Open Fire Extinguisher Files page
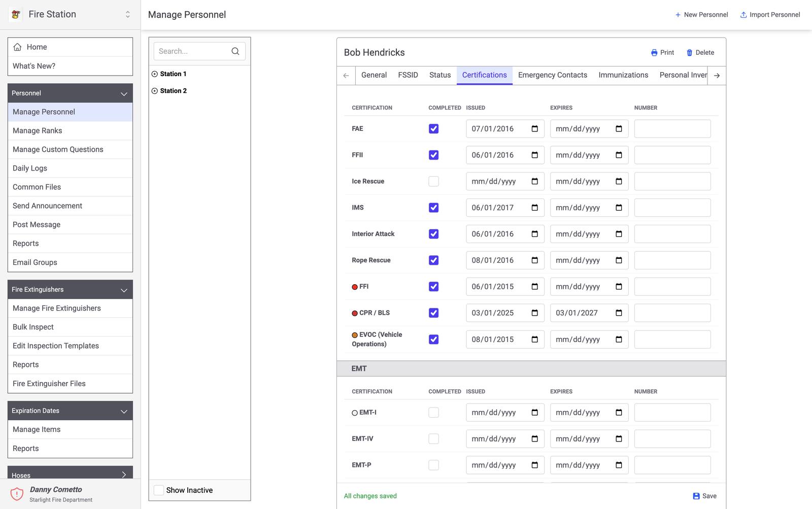 tap(70, 384)
